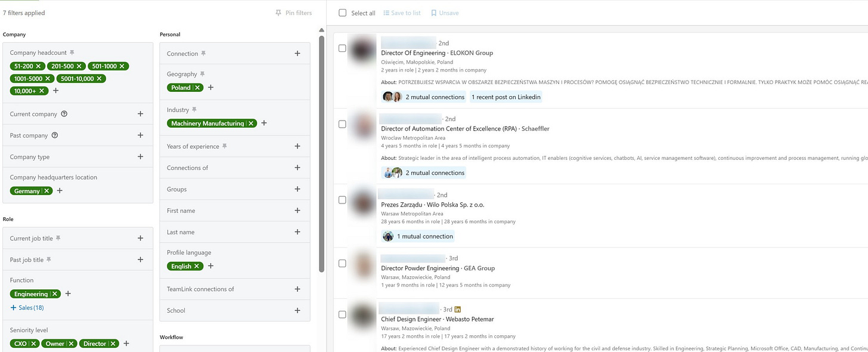868x352 pixels.
Task: Open 1 recent post on Linkedin
Action: [506, 97]
